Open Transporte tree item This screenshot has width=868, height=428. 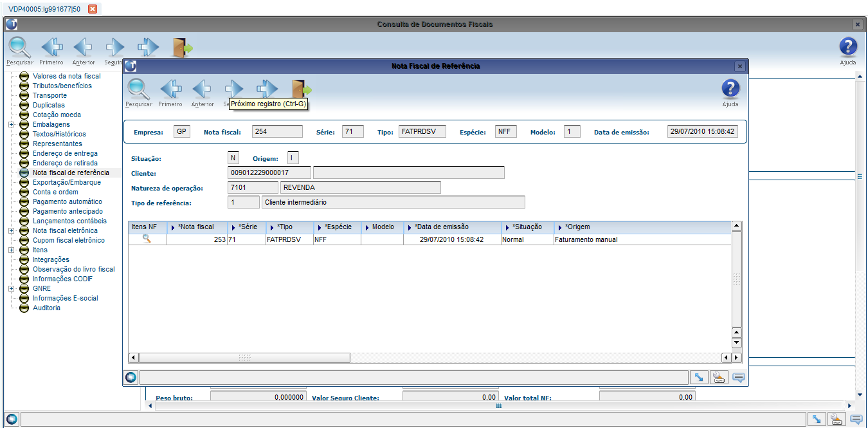click(50, 95)
